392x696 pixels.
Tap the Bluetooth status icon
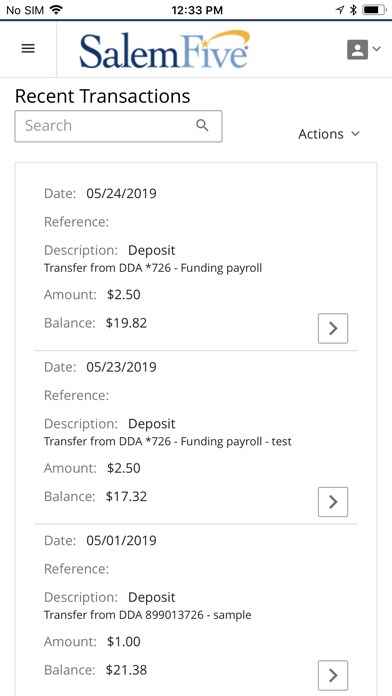pos(353,9)
